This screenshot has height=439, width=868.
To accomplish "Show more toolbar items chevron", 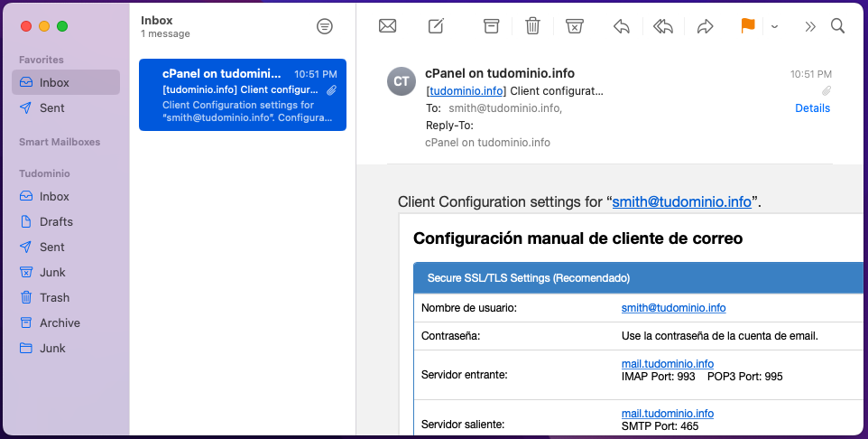I will tap(810, 26).
